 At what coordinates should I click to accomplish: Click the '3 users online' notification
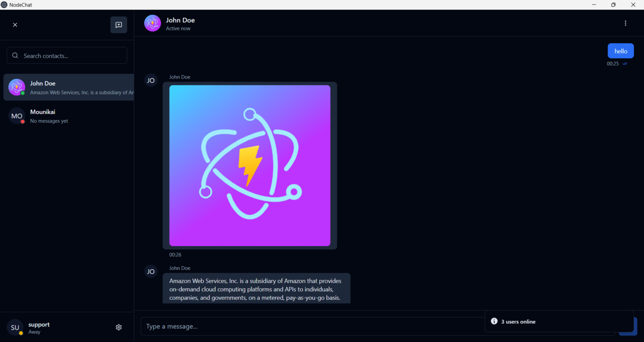(x=559, y=321)
